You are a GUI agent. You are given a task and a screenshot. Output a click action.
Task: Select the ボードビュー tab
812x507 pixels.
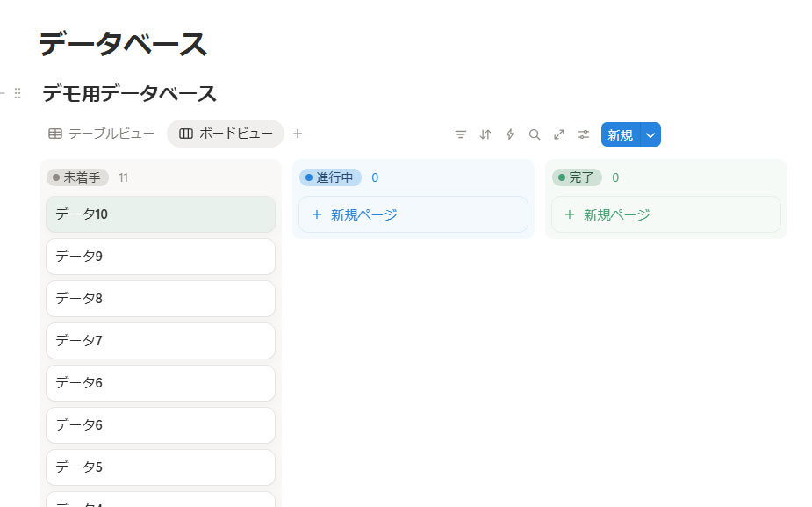[x=226, y=134]
